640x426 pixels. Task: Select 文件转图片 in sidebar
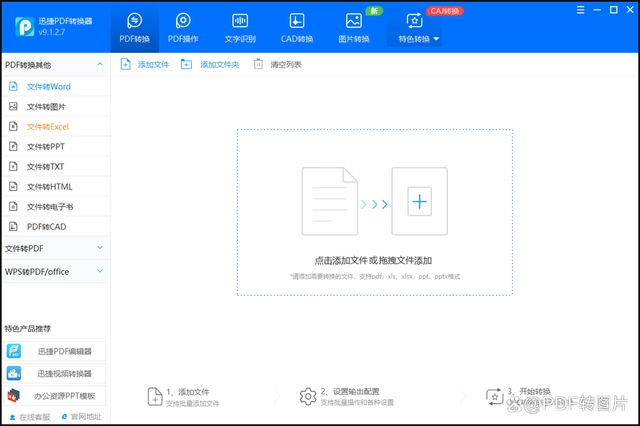[56, 106]
